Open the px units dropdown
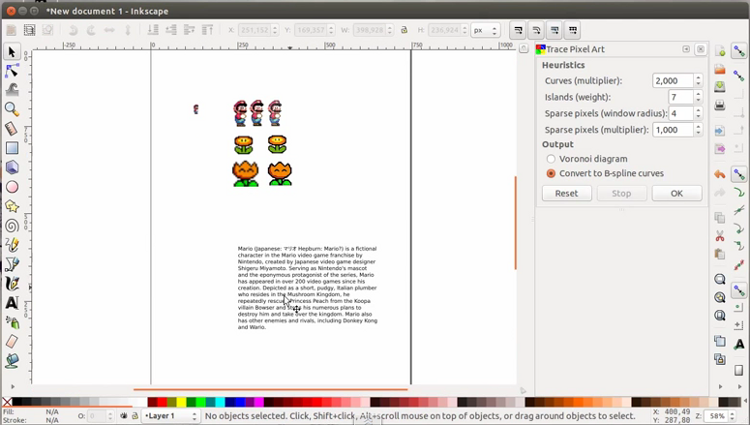Viewport: 750px width, 425px height. point(486,30)
